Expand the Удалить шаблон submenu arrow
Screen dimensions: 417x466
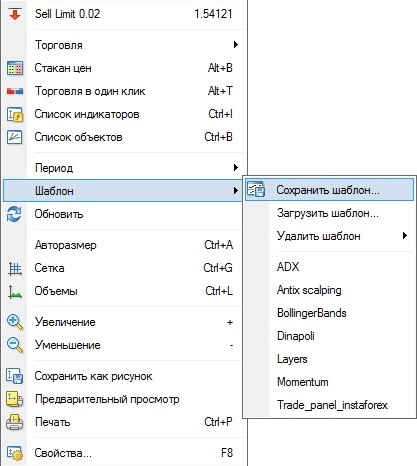point(405,236)
